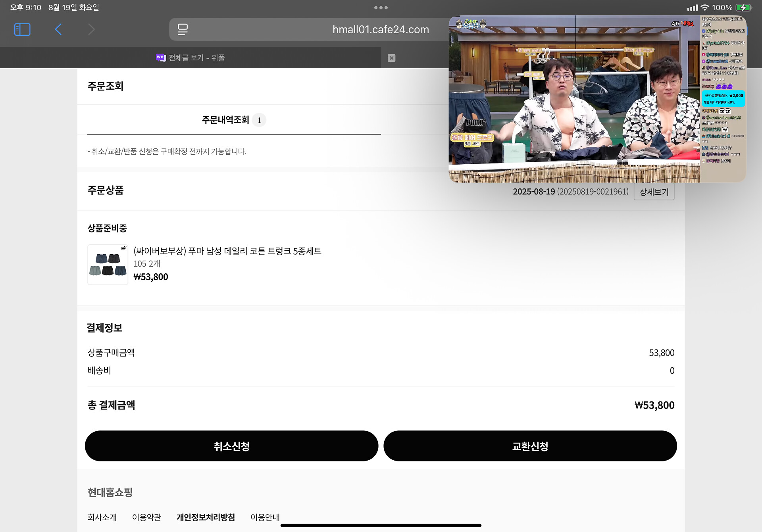Go back with the back arrow
The image size is (762, 532).
click(x=58, y=29)
